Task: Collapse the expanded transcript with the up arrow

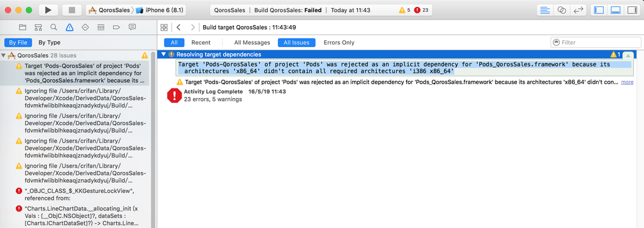Action: 628,55
